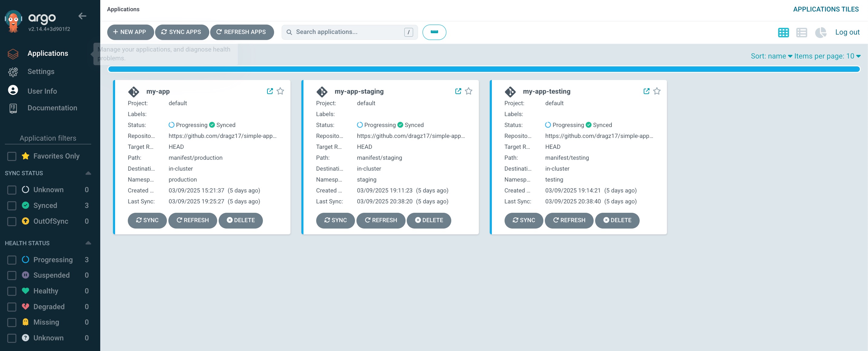This screenshot has height=351, width=868.
Task: Check the OutOfSync sync status filter
Action: 12,221
